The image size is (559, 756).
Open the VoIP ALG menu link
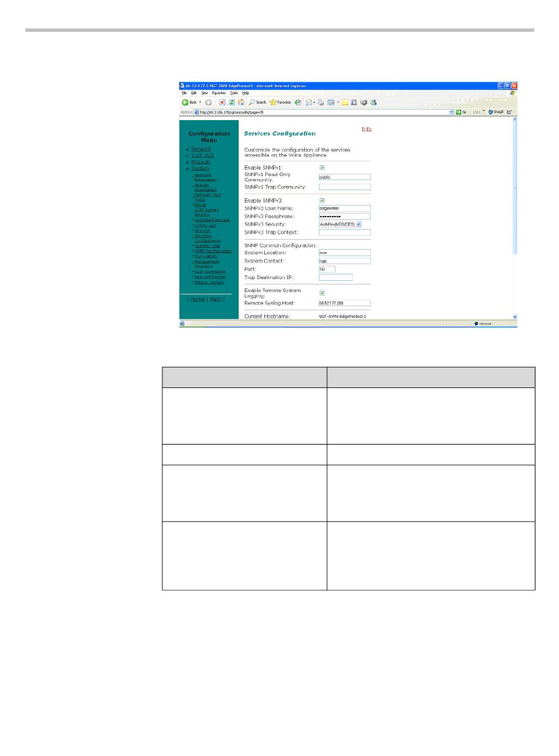pos(202,155)
